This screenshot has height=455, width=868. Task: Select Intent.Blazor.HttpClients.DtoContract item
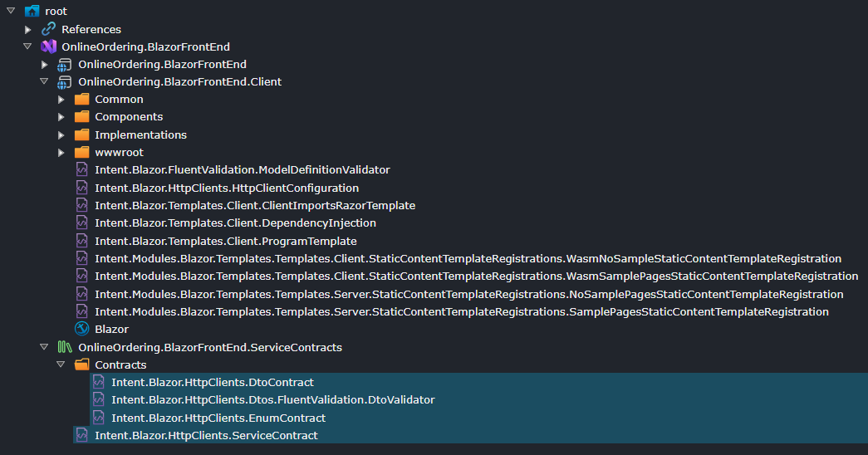coord(212,382)
